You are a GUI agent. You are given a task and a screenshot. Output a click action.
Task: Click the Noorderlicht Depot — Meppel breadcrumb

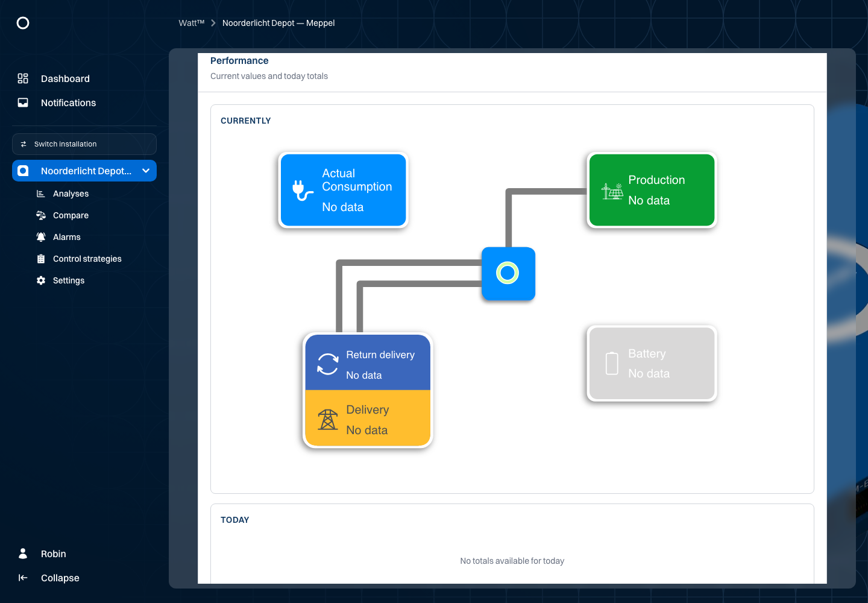(x=278, y=23)
